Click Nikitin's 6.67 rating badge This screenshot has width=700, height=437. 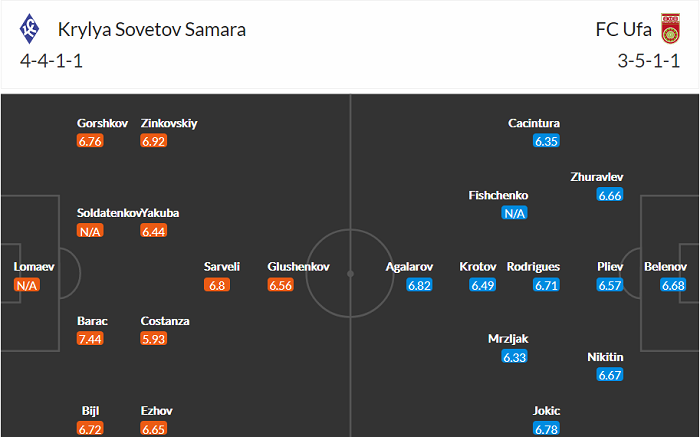pos(609,375)
